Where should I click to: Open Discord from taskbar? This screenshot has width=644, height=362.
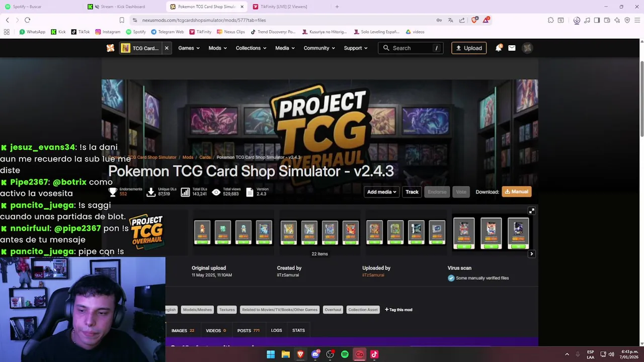[315, 354]
